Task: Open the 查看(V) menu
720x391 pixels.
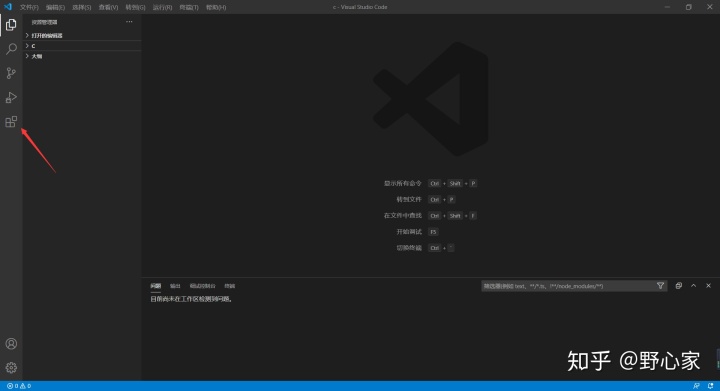Action: coord(108,7)
